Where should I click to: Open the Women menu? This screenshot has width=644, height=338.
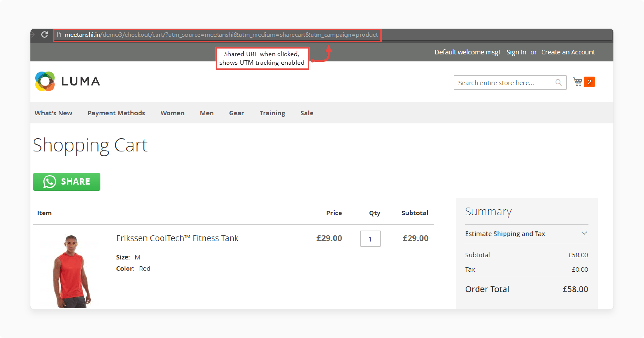pyautogui.click(x=172, y=113)
